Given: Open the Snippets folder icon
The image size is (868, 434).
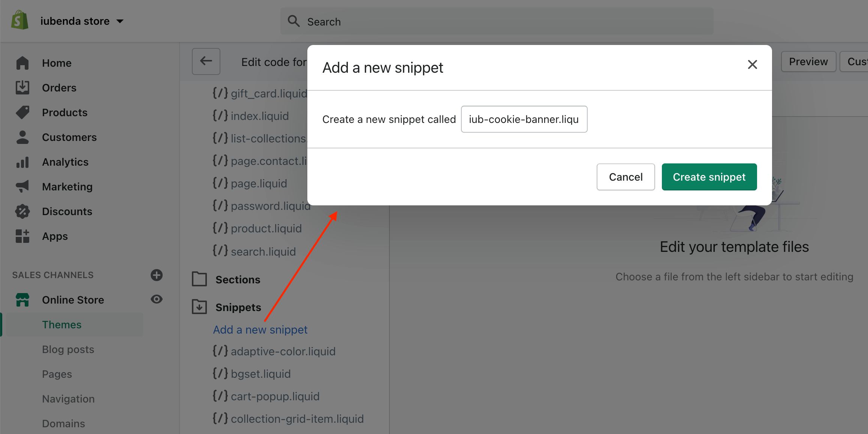Looking at the screenshot, I should (199, 307).
